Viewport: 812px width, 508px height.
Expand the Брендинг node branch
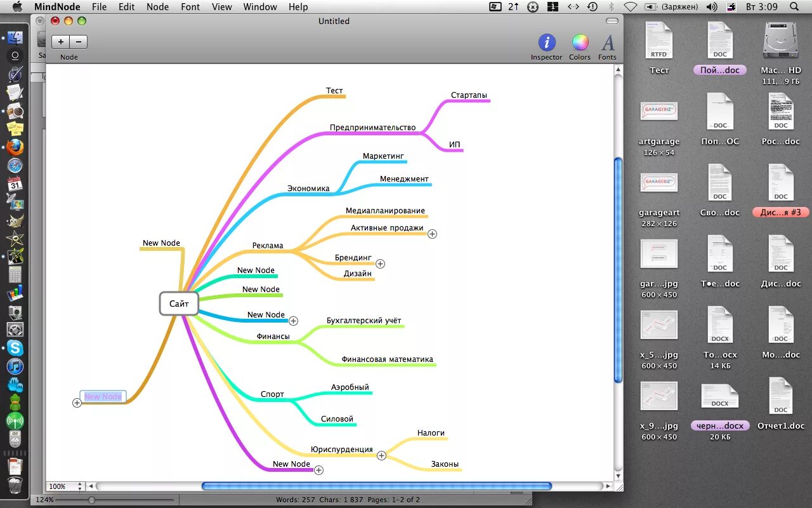(x=380, y=264)
